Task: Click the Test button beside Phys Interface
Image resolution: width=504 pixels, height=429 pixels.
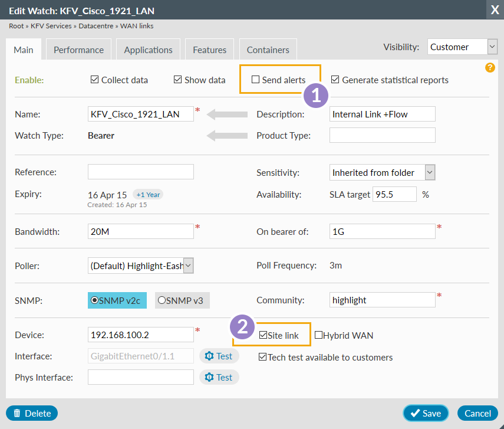Action: coord(219,377)
